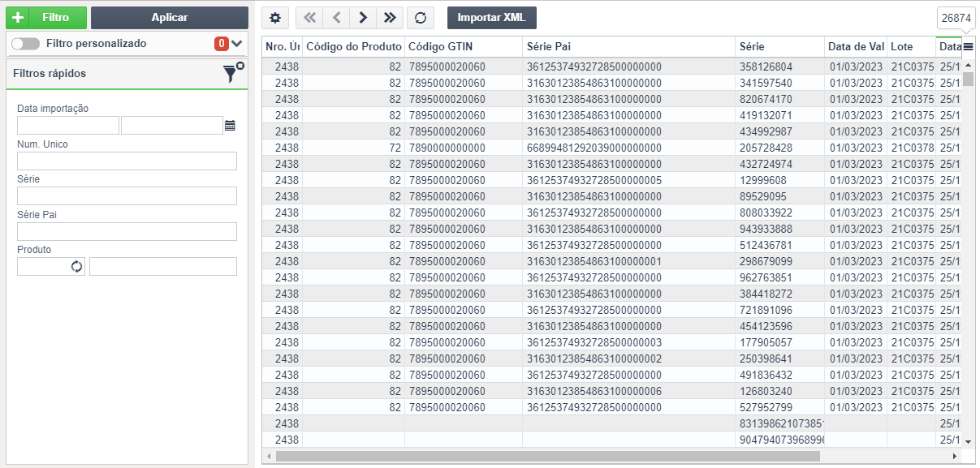Click the Data importação start date field
Screen dimensions: 980x468
click(x=68, y=125)
